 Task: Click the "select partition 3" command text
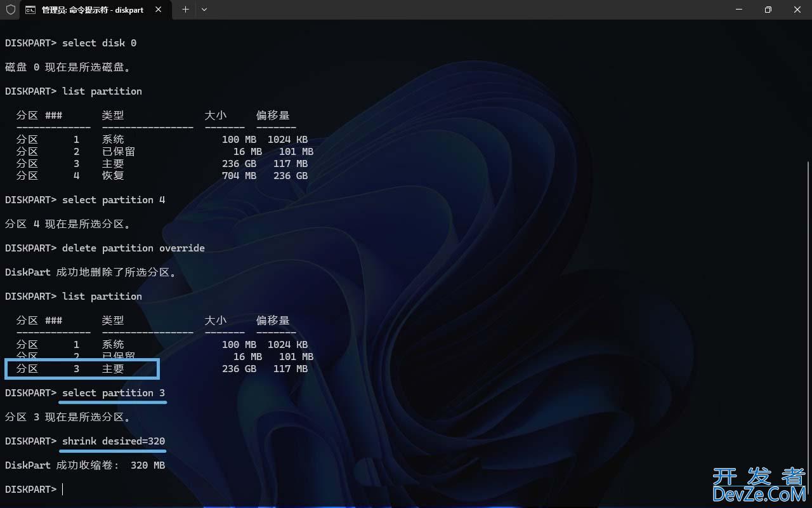click(114, 393)
